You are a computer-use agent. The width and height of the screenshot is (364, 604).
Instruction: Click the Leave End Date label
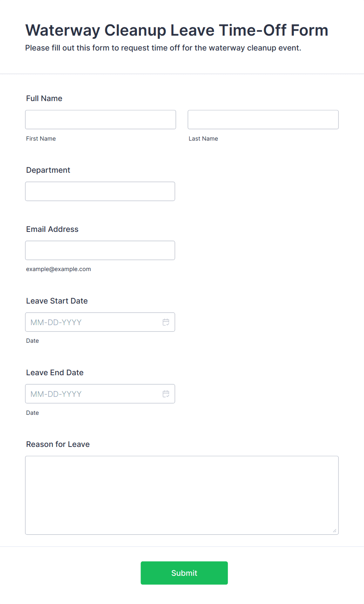coord(55,373)
